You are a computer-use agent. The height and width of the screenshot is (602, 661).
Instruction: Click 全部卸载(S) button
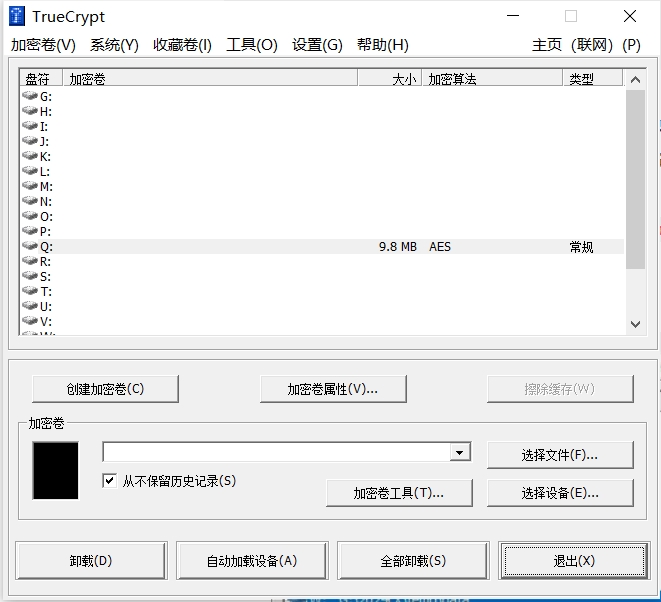click(413, 561)
